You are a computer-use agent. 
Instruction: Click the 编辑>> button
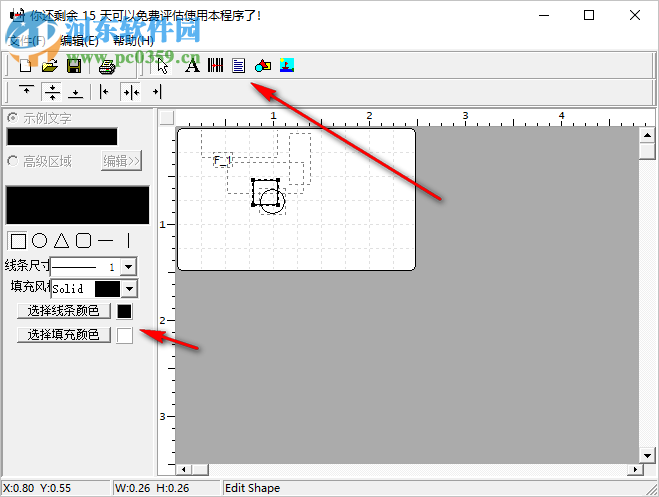tap(121, 160)
